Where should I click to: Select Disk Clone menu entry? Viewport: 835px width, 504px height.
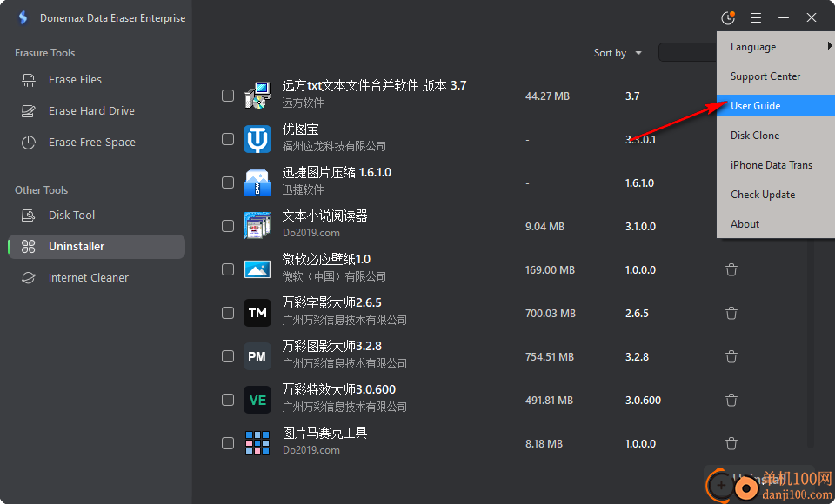pos(776,136)
